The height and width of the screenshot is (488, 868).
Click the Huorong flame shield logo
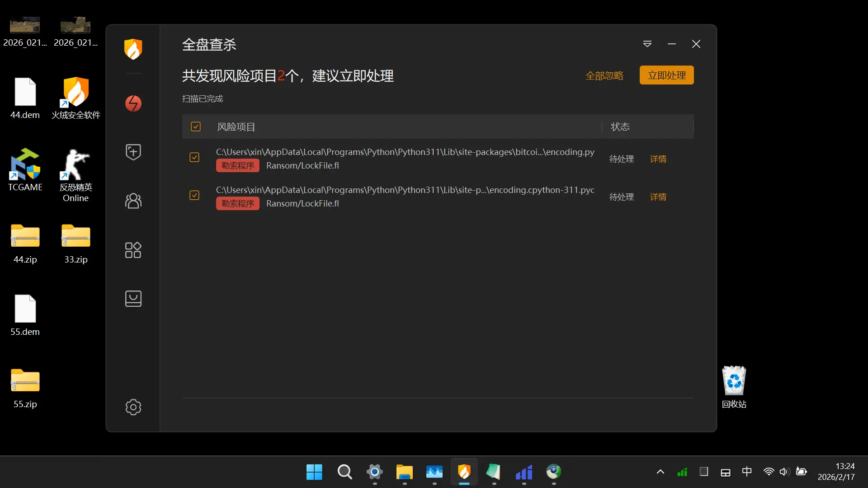133,49
